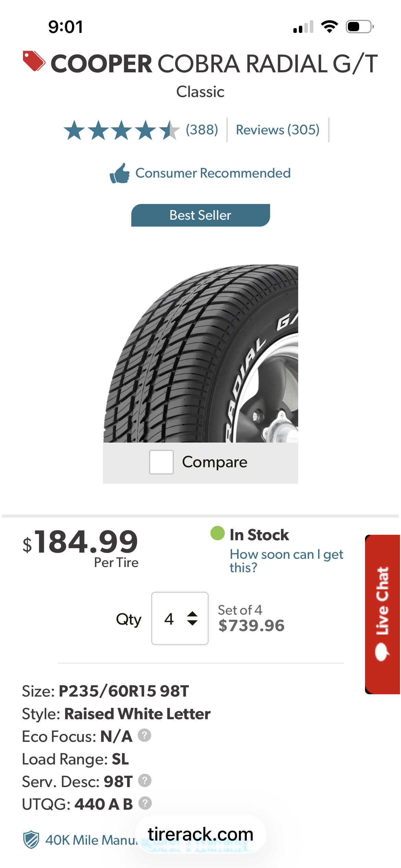
Task: Open the 40K Mile warranty link
Action: click(91, 840)
